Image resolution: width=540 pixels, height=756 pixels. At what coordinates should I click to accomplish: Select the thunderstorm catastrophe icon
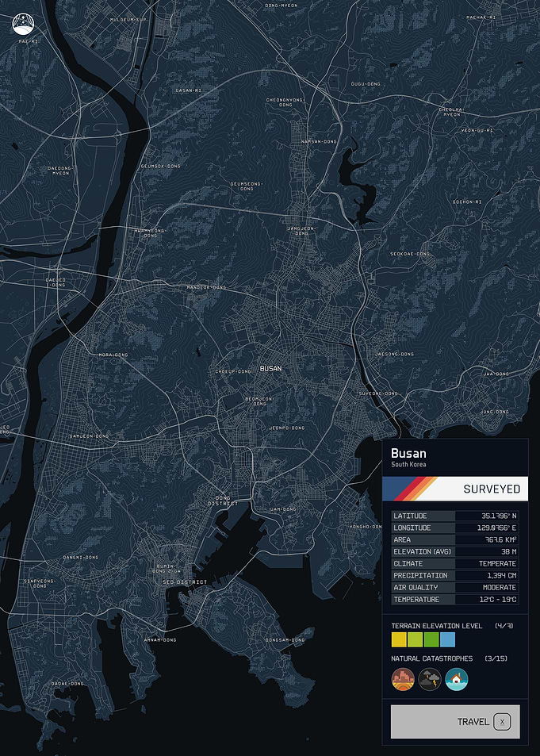pyautogui.click(x=430, y=679)
